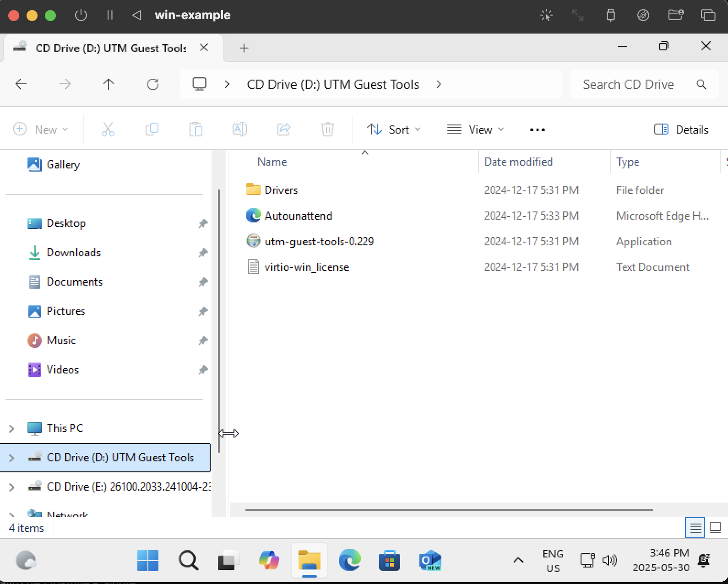Go up one folder level
The width and height of the screenshot is (728, 584).
point(109,84)
